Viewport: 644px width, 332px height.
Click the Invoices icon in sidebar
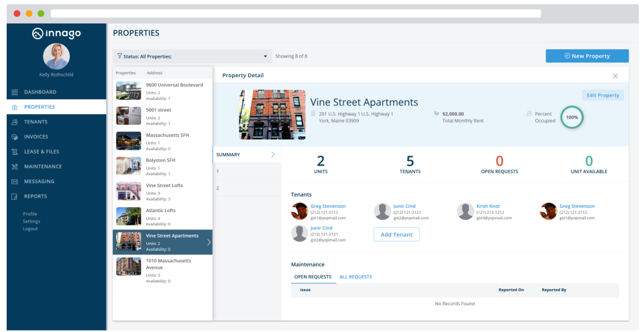pos(14,137)
